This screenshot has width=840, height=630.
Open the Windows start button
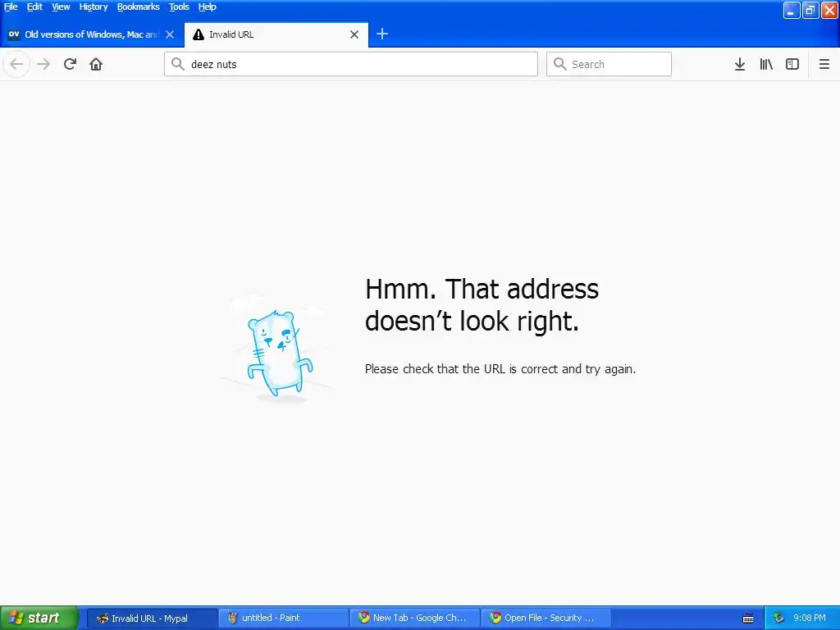(39, 618)
